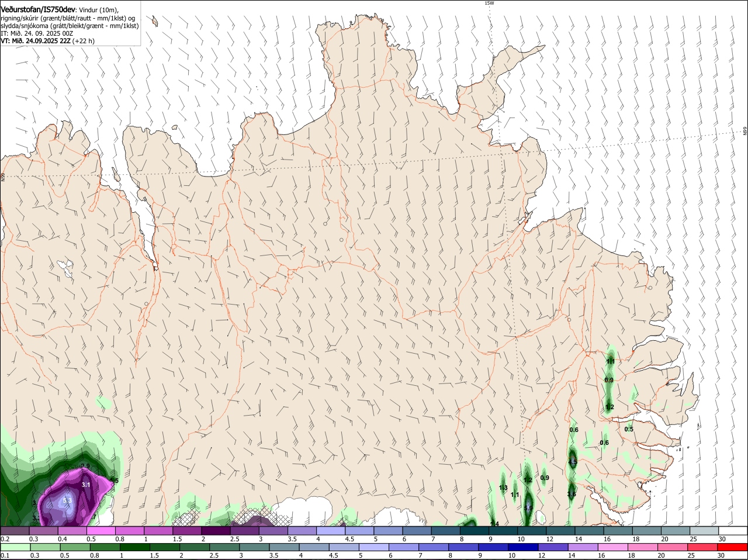Click the 1.3 rain value on the map
The width and height of the screenshot is (748, 560).
point(503,488)
